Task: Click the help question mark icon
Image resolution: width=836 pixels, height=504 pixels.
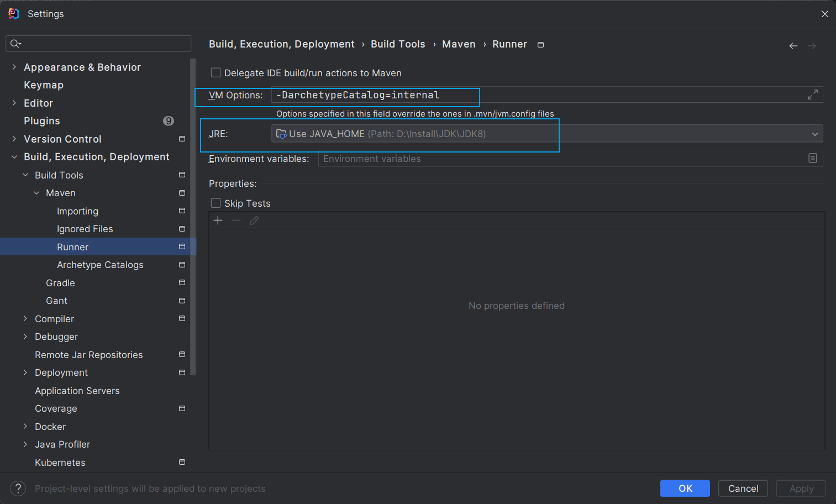Action: (x=18, y=488)
